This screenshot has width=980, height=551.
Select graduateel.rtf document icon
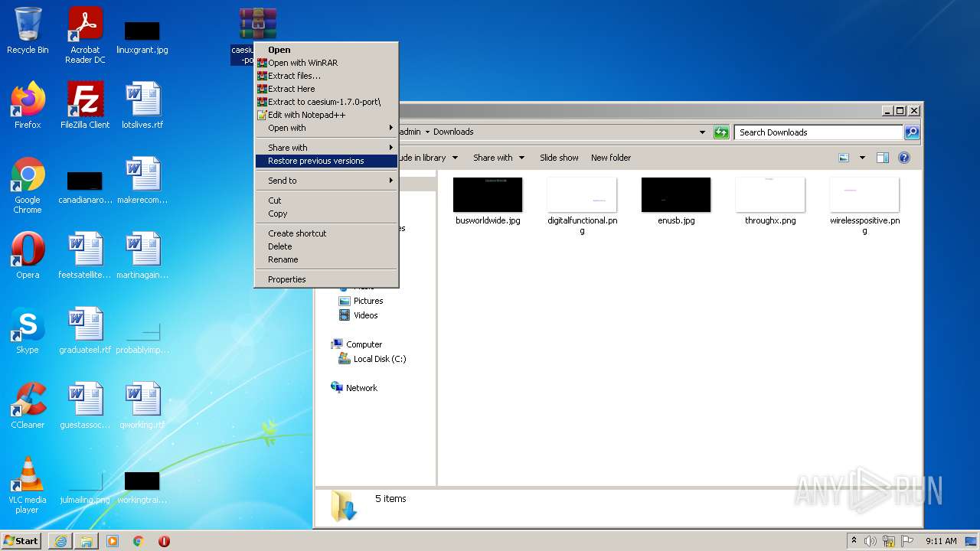click(x=85, y=331)
